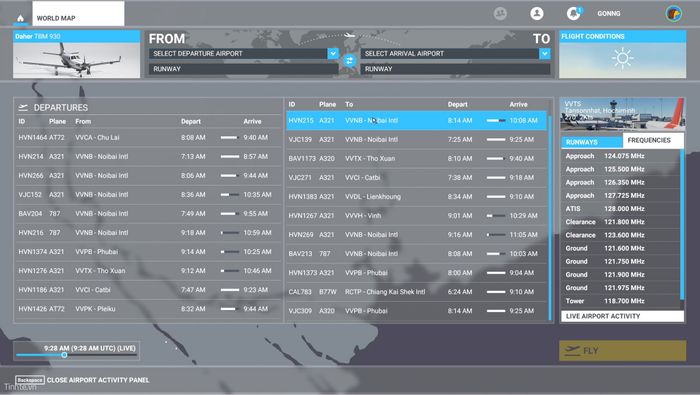Select Ground 121.975 MHz frequency
Screen dimensions: 700x395
point(621,288)
